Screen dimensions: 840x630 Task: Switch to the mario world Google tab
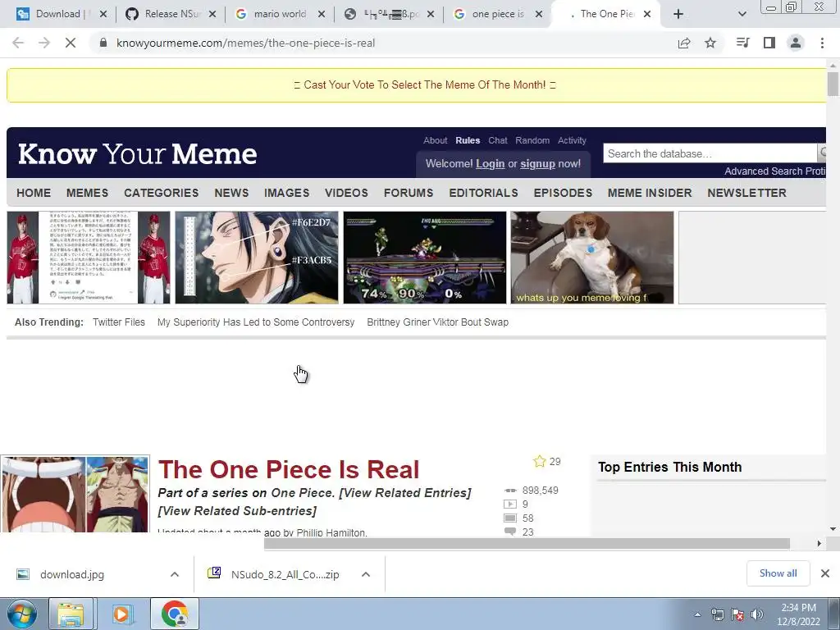[x=280, y=14]
